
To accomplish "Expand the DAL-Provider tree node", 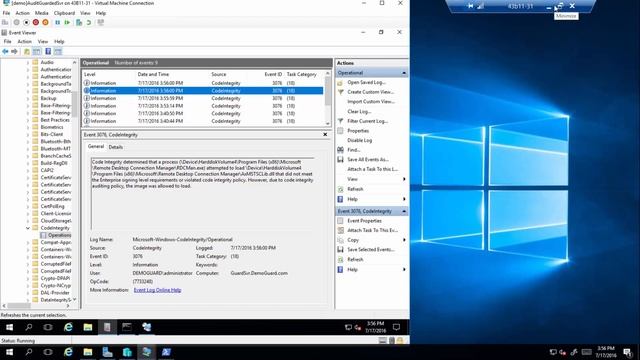I will pos(28,293).
